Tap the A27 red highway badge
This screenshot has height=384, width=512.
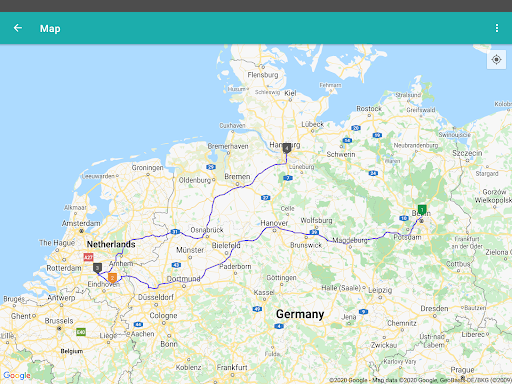click(x=88, y=257)
